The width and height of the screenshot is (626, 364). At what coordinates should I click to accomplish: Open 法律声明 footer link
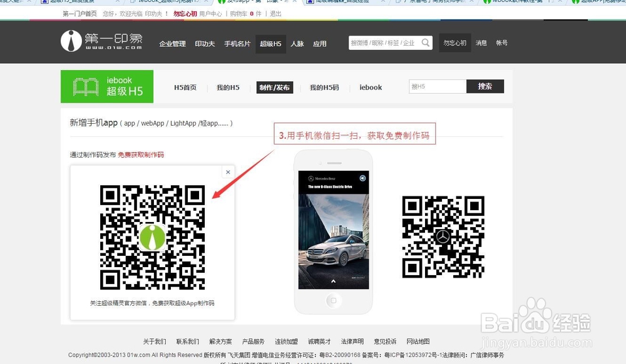352,341
